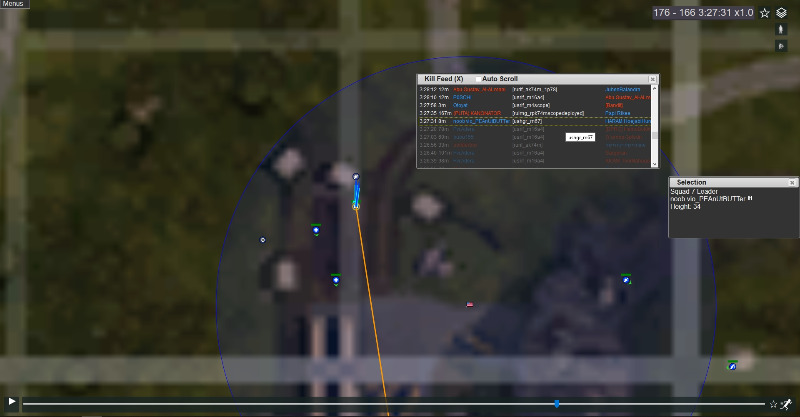Select highlighted 3:27:31 kill feed row
Screen dimensions: 800x417
535,121
